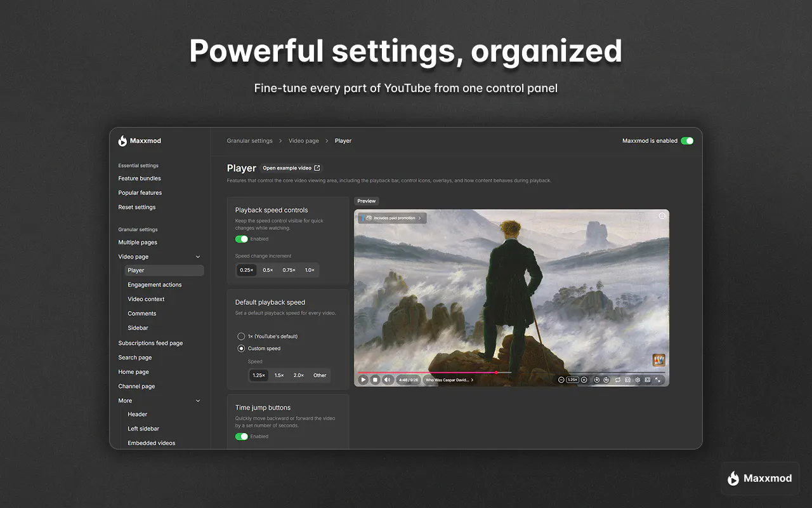Open Sidebar settings under Video page

[138, 328]
